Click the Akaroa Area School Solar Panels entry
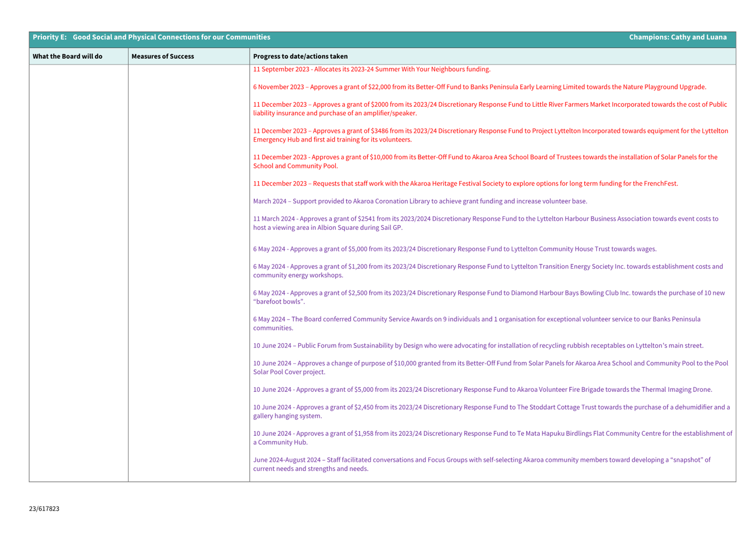This screenshot has height=535, width=756. 485,161
